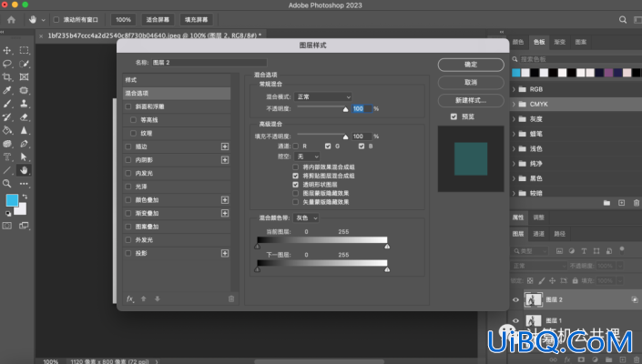This screenshot has width=642, height=364.
Task: Move effect down with the down arrow
Action: point(158,299)
